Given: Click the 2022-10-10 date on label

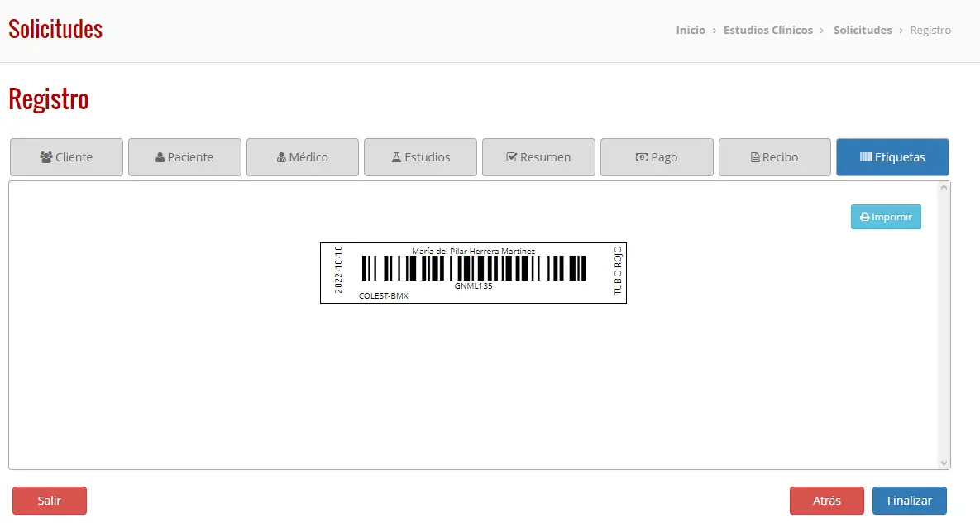Looking at the screenshot, I should point(338,269).
